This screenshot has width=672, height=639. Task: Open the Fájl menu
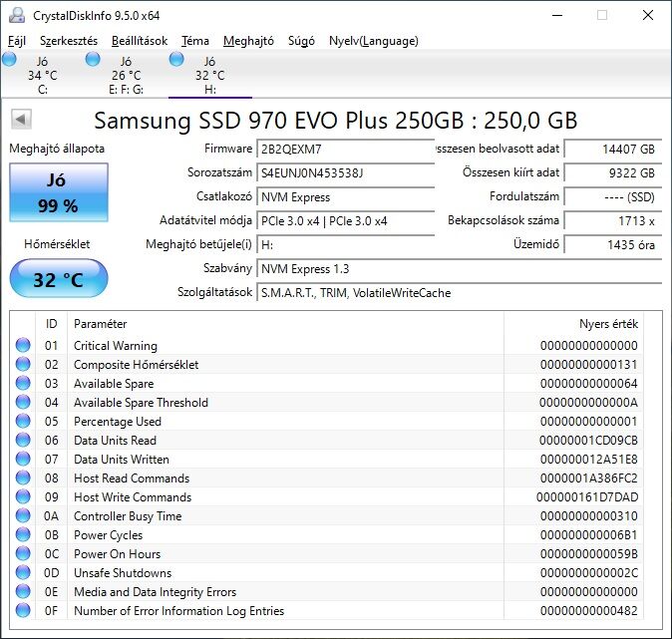point(17,41)
